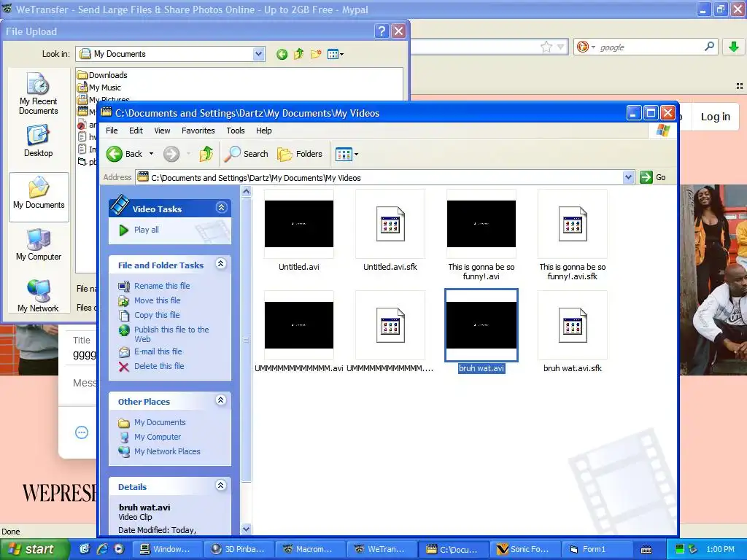Image resolution: width=747 pixels, height=560 pixels.
Task: Select This is gonna be so funny!.avi.sfk icon
Action: pos(573,224)
